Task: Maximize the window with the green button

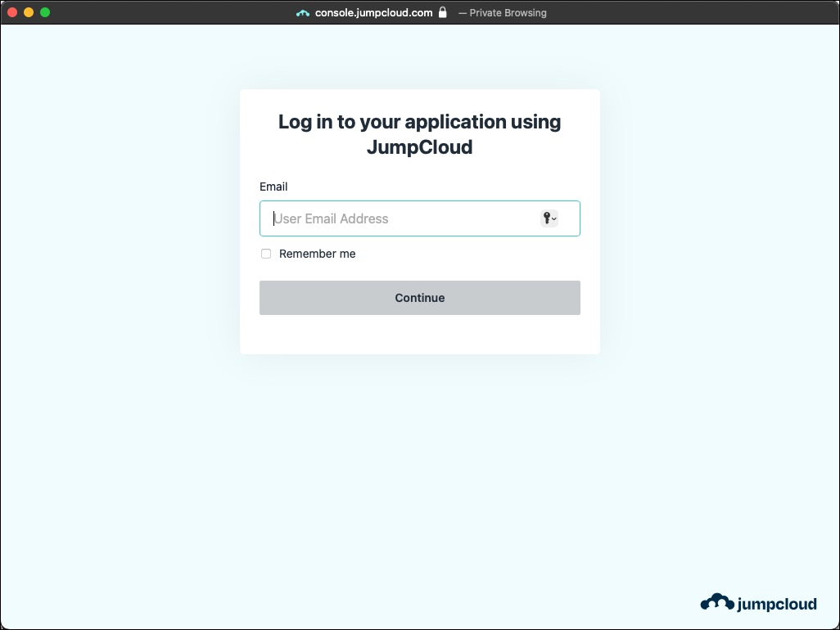Action: click(45, 12)
